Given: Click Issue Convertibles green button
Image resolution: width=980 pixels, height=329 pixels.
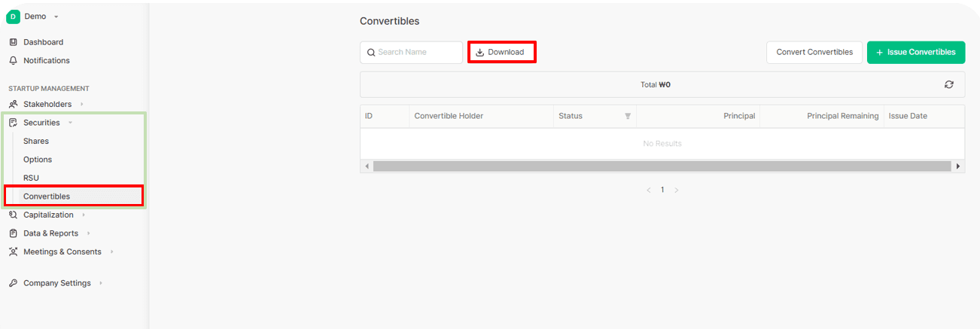Looking at the screenshot, I should pos(916,52).
